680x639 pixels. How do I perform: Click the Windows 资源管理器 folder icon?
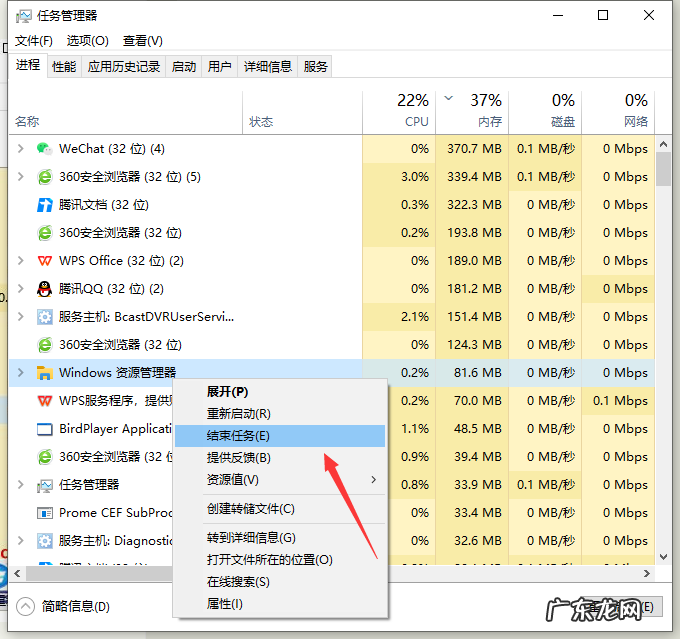(44, 373)
